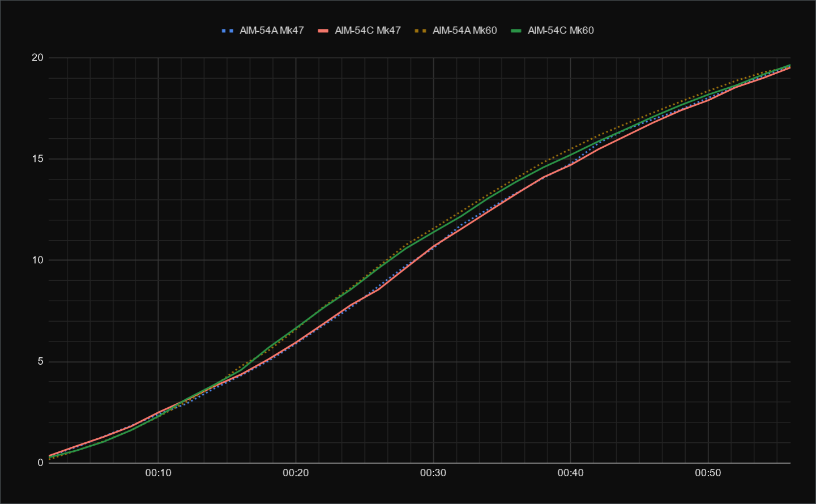
Task: Click the 10 label on the vertical axis
Action: pos(37,260)
